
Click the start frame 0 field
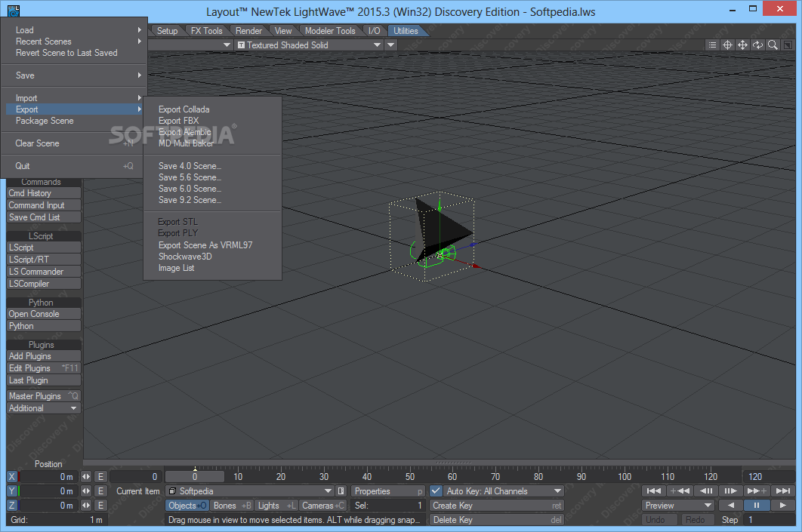136,476
